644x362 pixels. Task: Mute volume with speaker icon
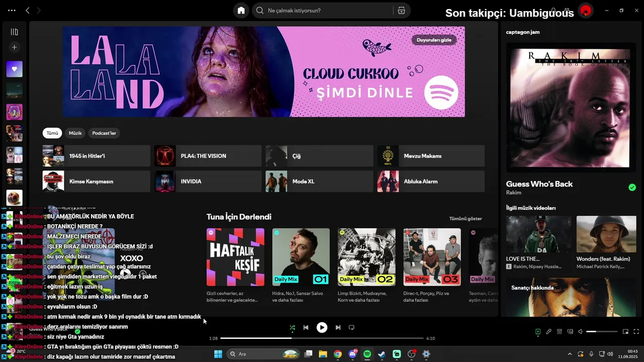click(x=580, y=331)
